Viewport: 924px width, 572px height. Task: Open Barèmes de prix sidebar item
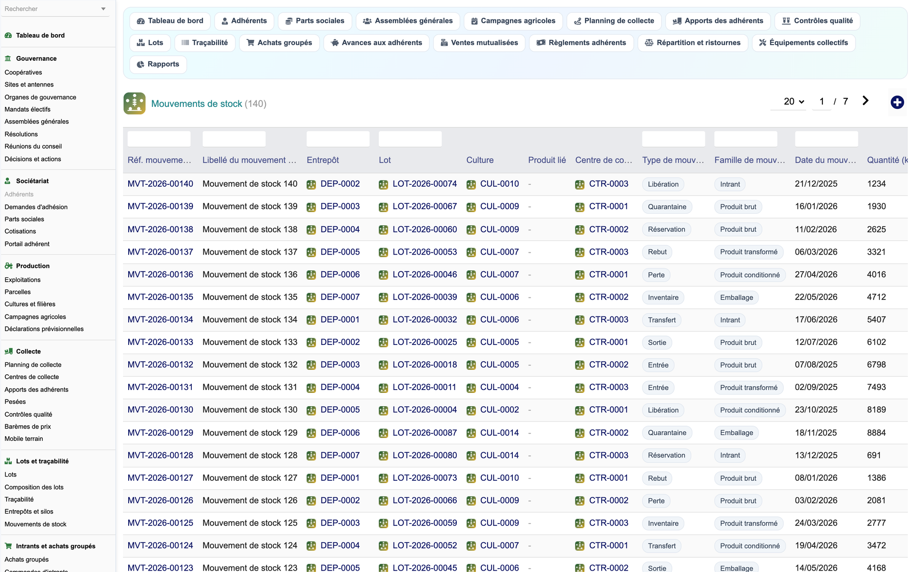[x=28, y=427]
